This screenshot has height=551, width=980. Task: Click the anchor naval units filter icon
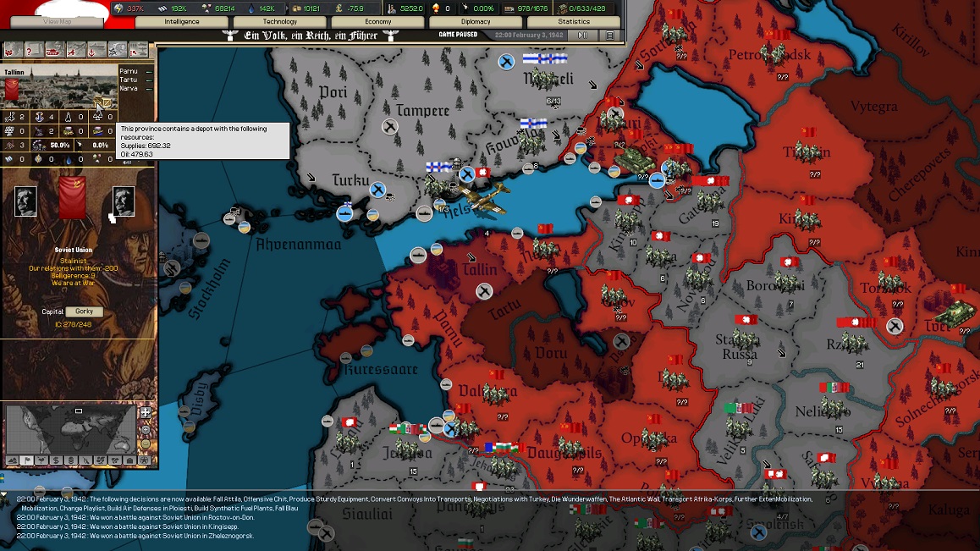pos(97,50)
